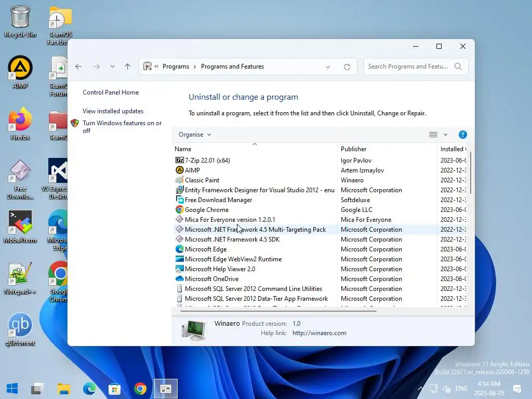
Task: Select the Notepad++ desktop shortcut
Action: pyautogui.click(x=20, y=278)
